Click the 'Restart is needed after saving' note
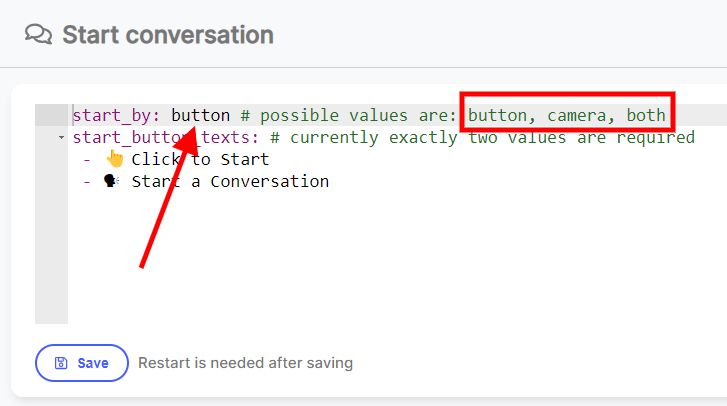This screenshot has width=727, height=406. (245, 363)
